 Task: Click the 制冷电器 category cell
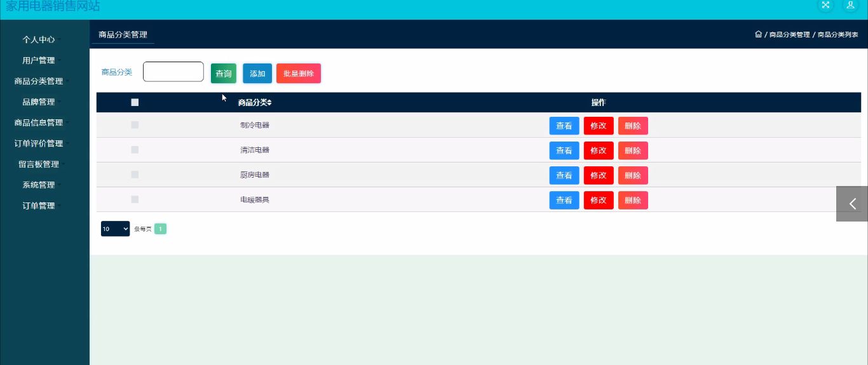[x=255, y=125]
